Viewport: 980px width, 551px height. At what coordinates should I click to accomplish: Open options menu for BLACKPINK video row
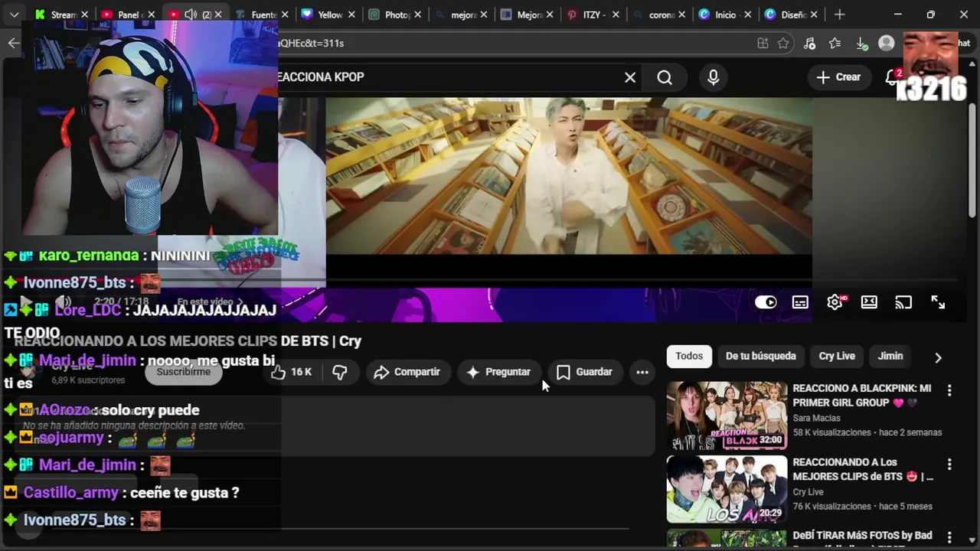coord(949,390)
